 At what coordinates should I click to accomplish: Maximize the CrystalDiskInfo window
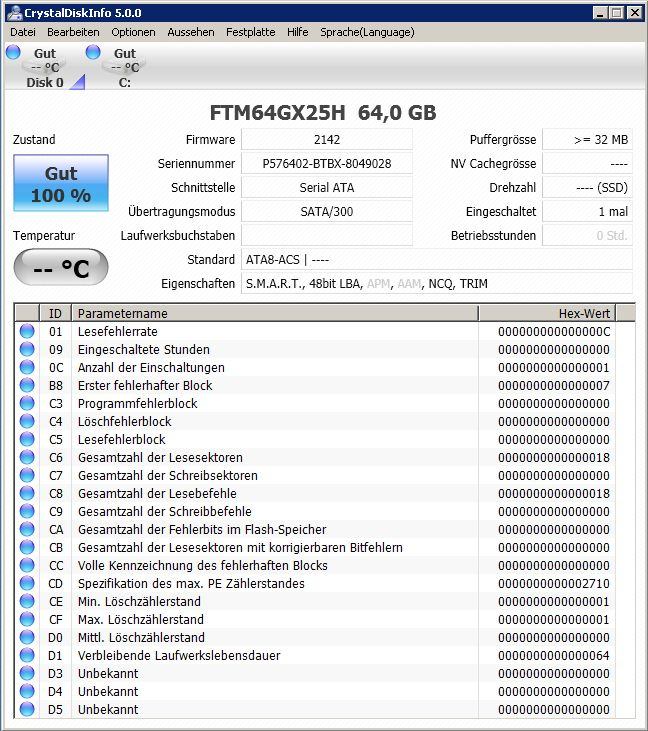(x=617, y=13)
